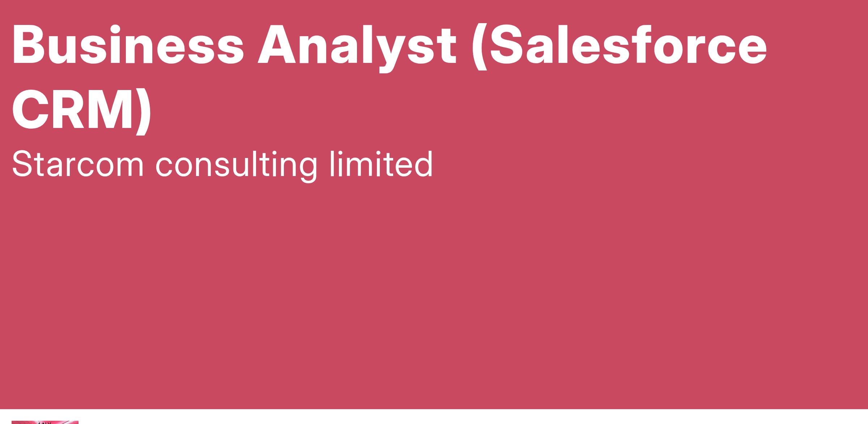Click the word 'Business' in the title

(128, 45)
